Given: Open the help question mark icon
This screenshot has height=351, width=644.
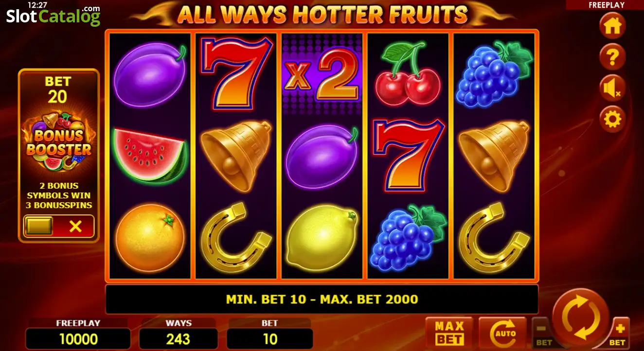Looking at the screenshot, I should tap(612, 57).
